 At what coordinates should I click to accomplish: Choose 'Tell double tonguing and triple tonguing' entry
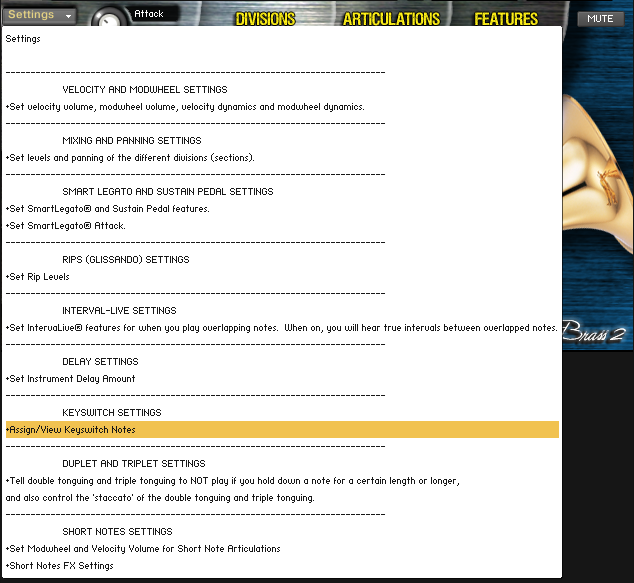pos(282,480)
